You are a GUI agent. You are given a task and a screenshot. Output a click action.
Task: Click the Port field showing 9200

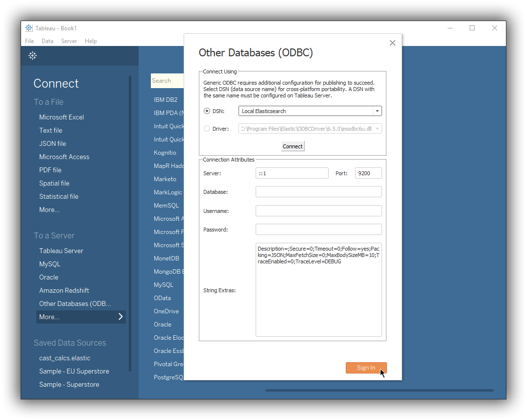(368, 173)
